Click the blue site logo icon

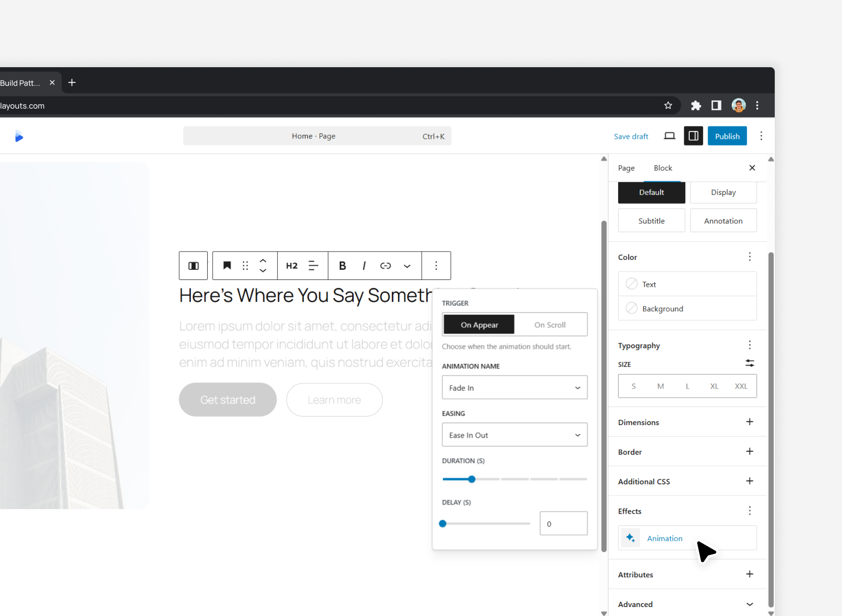[19, 136]
